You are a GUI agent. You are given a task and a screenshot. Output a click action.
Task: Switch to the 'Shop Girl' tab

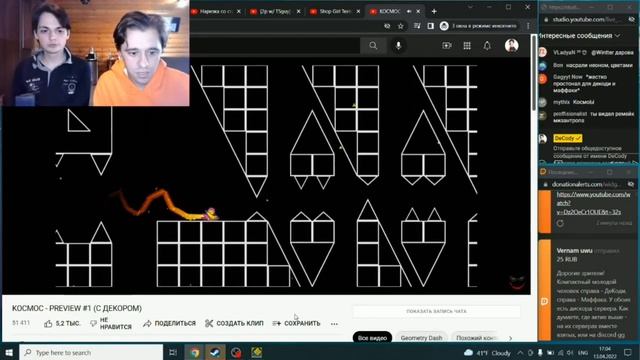335,11
